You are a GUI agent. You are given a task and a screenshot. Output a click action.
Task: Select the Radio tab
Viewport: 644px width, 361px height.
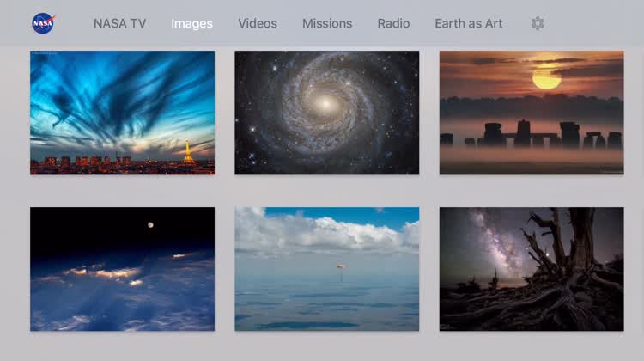pyautogui.click(x=393, y=23)
